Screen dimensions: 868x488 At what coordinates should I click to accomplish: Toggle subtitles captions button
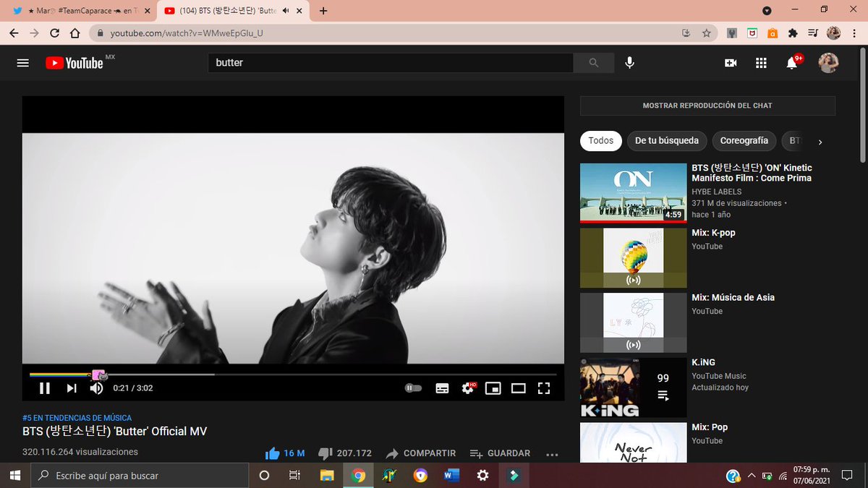[442, 388]
